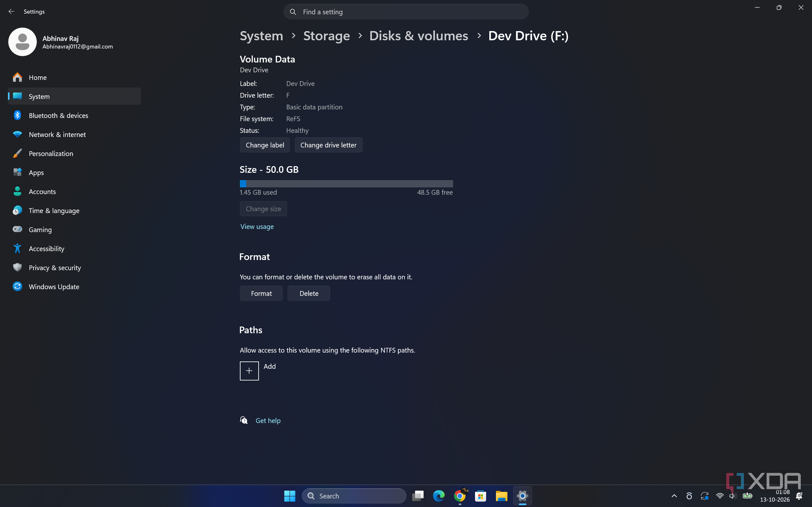Click the Basic data partition type value
The width and height of the screenshot is (812, 507).
pos(314,107)
